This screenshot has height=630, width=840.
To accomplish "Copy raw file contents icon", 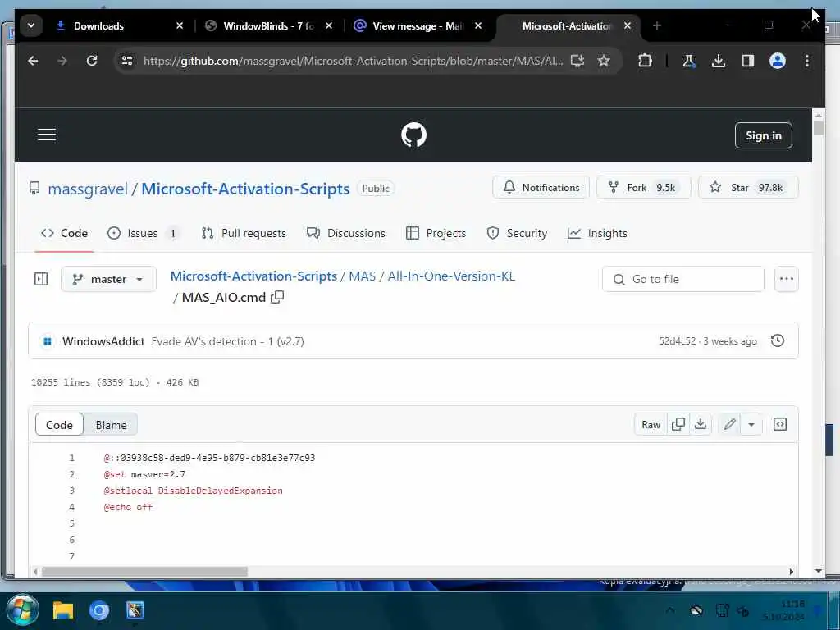I will [x=678, y=424].
